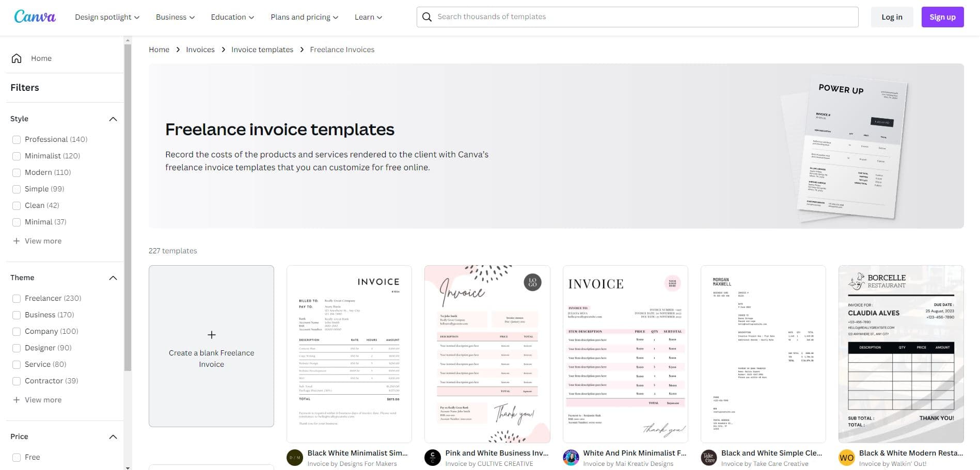This screenshot has width=980, height=470.
Task: Collapse the Theme filter section
Action: point(113,278)
